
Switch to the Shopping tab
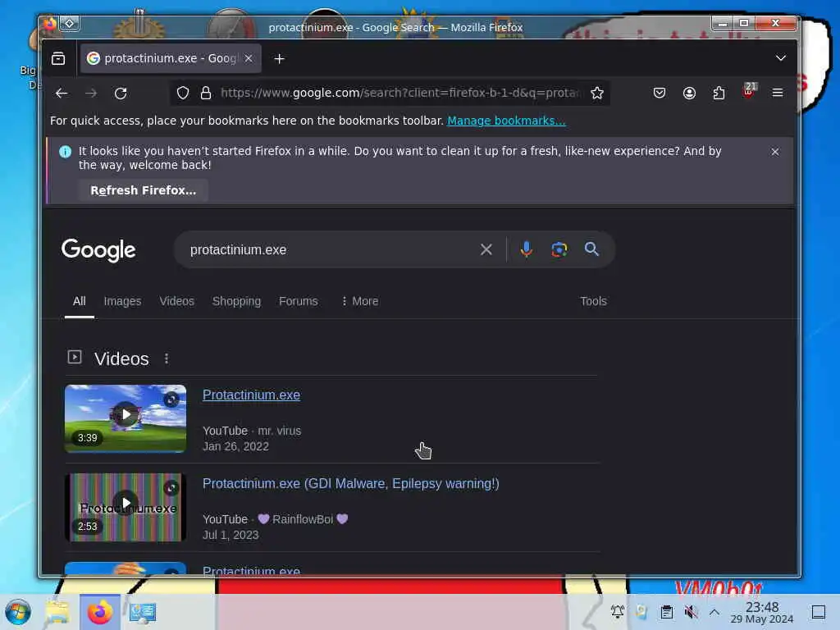tap(236, 301)
